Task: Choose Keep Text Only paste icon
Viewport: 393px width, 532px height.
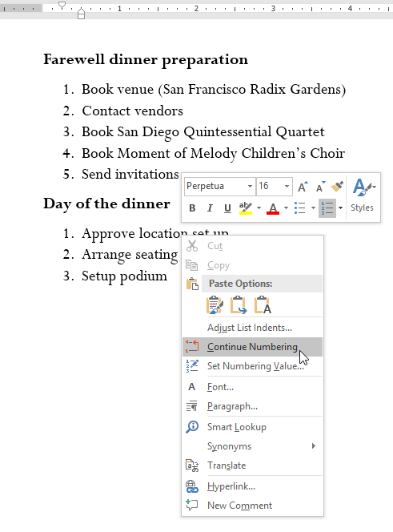Action: click(x=263, y=304)
